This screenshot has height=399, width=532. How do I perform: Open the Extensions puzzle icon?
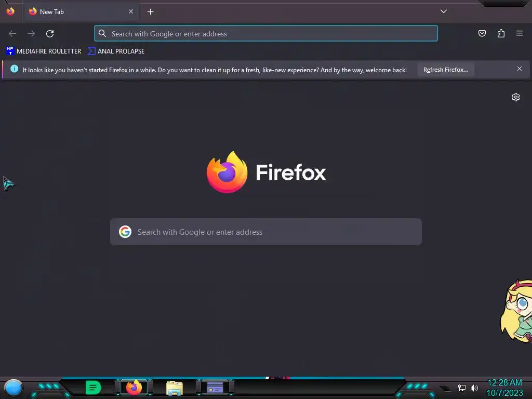(x=501, y=33)
